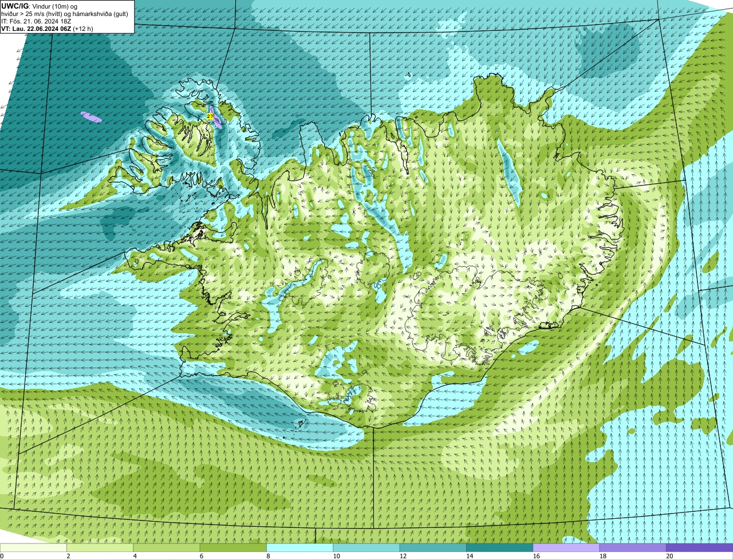Click the legend scale label "2"

(x=68, y=556)
